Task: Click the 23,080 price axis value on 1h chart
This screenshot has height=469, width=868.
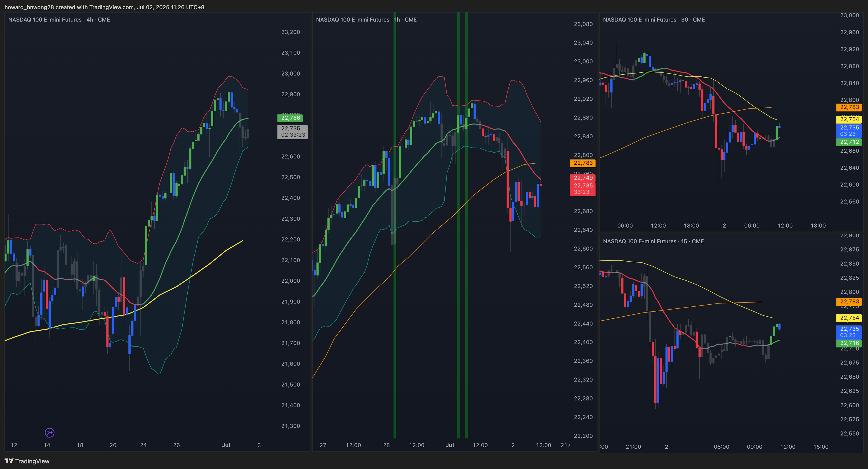Action: 583,24
